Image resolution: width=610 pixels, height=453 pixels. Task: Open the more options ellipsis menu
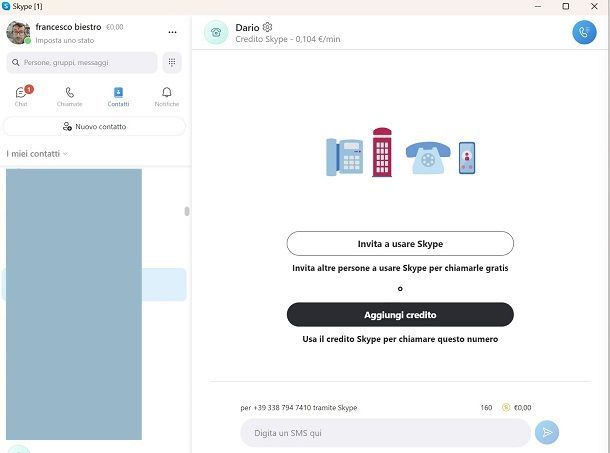172,32
